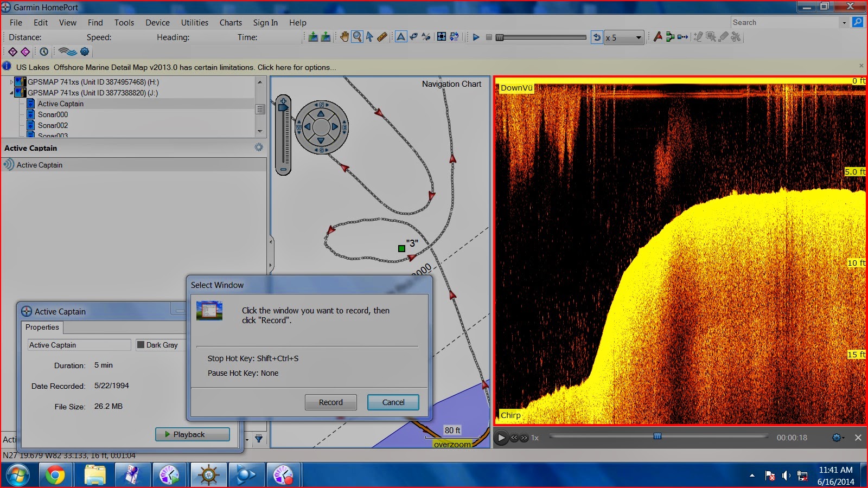868x488 pixels.
Task: Click the map zoom-in plus button
Action: 283,101
